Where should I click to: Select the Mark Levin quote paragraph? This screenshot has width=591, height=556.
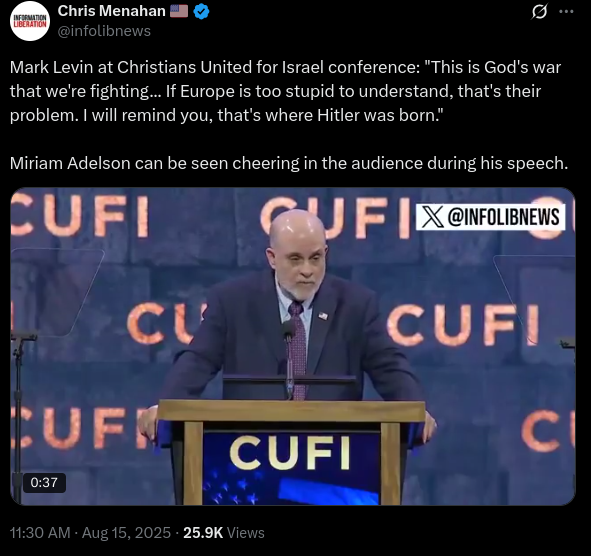(285, 91)
